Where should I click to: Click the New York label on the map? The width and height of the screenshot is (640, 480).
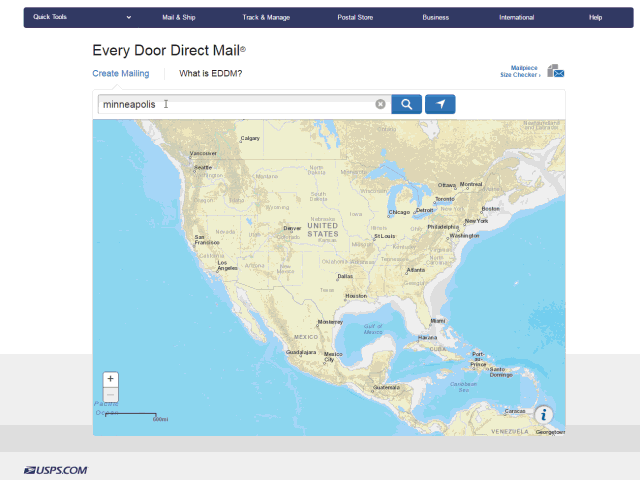click(x=476, y=221)
